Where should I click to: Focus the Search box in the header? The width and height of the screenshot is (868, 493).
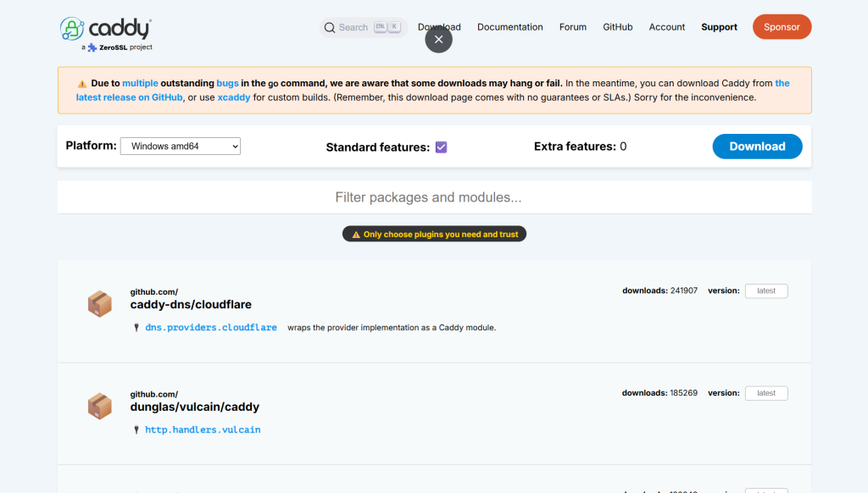coord(363,28)
